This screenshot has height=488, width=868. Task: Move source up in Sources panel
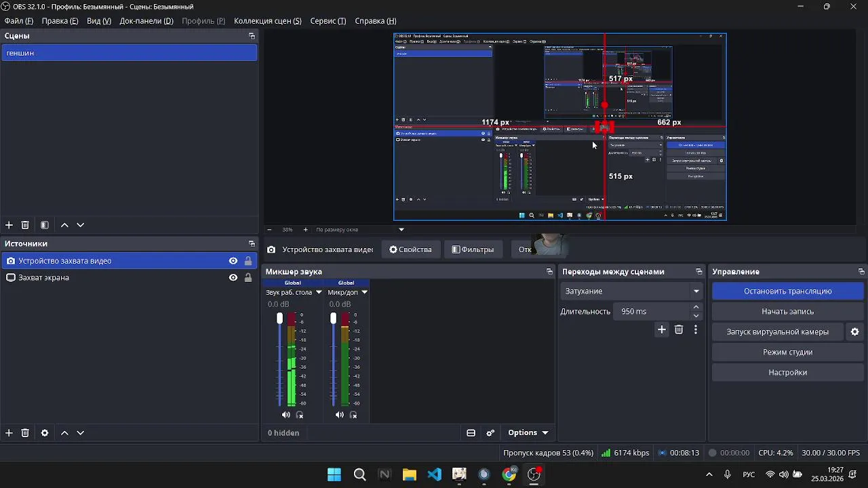click(x=64, y=432)
